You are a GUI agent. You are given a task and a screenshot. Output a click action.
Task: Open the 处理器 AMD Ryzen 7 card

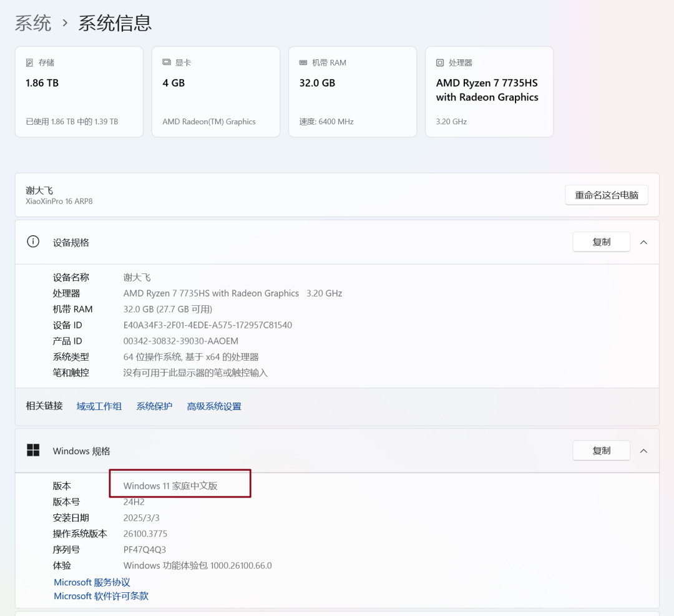point(489,92)
